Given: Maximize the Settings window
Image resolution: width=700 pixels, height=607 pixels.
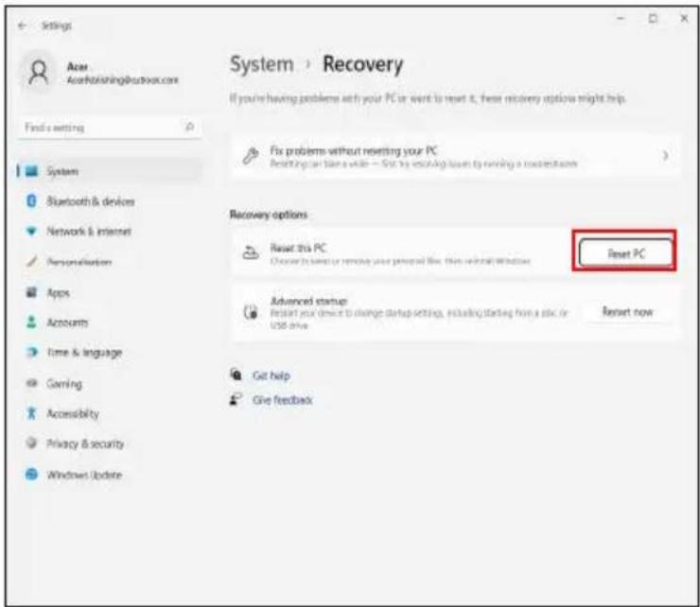Looking at the screenshot, I should point(653,18).
